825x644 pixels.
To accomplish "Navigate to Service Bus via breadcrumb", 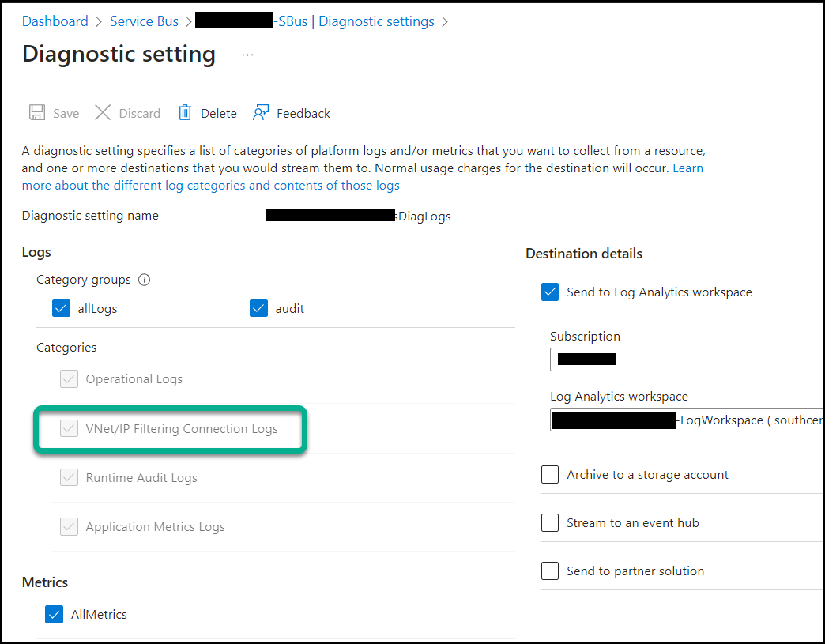I will pyautogui.click(x=144, y=21).
